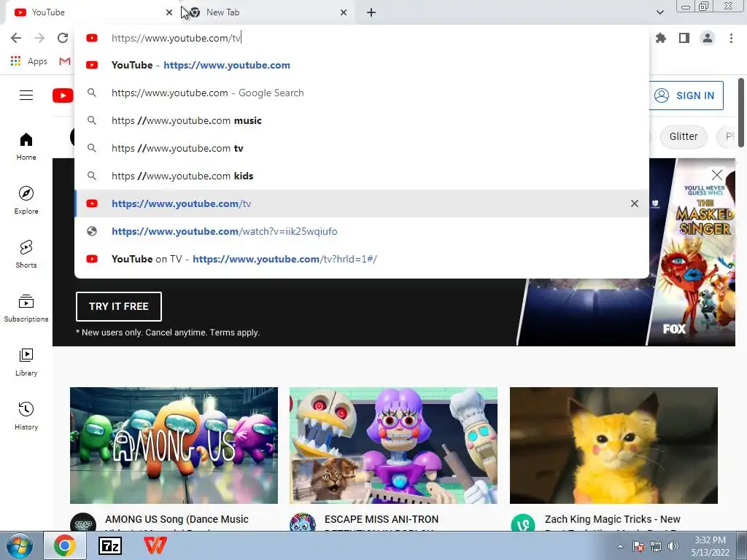Open the Gmail bookmark icon
The height and width of the screenshot is (560, 747).
(x=65, y=61)
